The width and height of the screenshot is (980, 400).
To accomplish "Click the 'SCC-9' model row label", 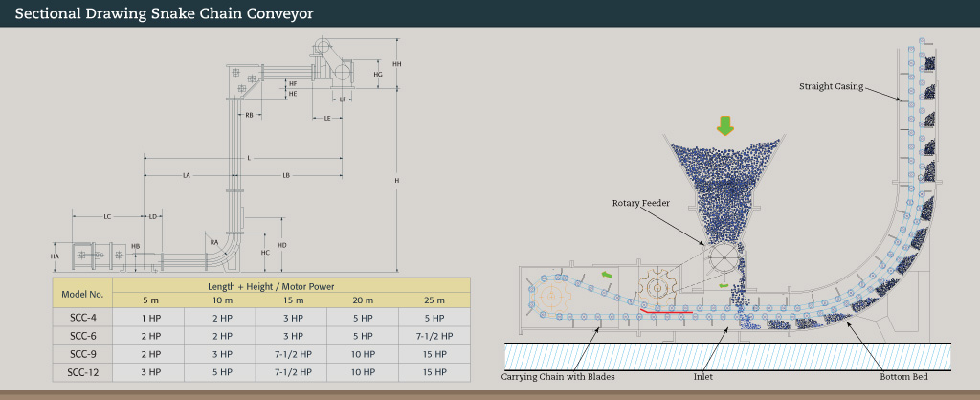I will pyautogui.click(x=82, y=354).
